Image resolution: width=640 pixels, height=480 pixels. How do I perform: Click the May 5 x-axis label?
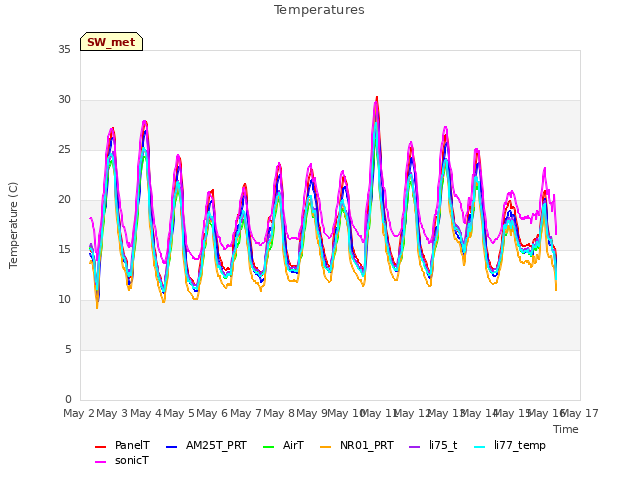click(179, 413)
